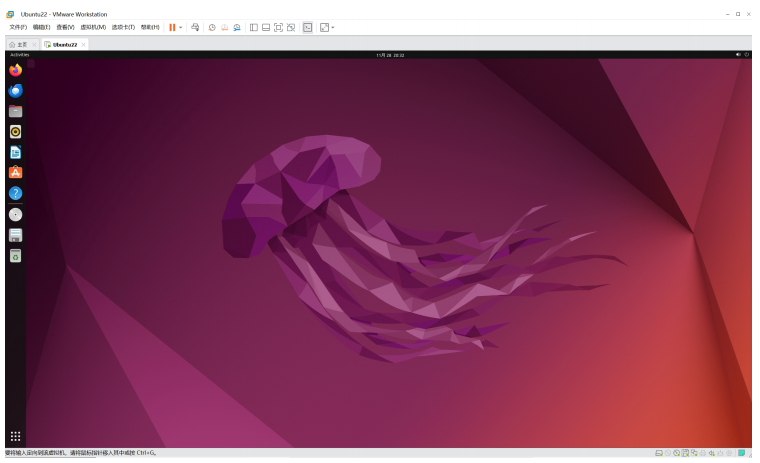
Task: Open the message log icon in the status bar
Action: 742,453
